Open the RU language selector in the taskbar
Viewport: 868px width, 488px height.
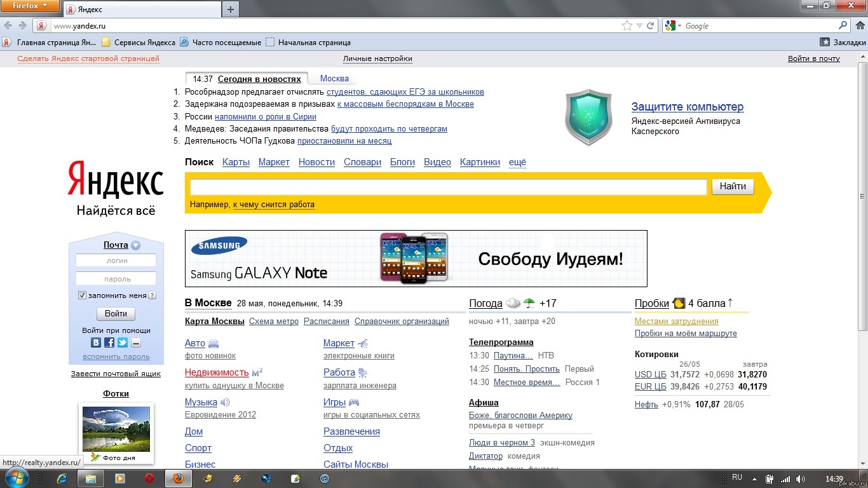click(737, 477)
